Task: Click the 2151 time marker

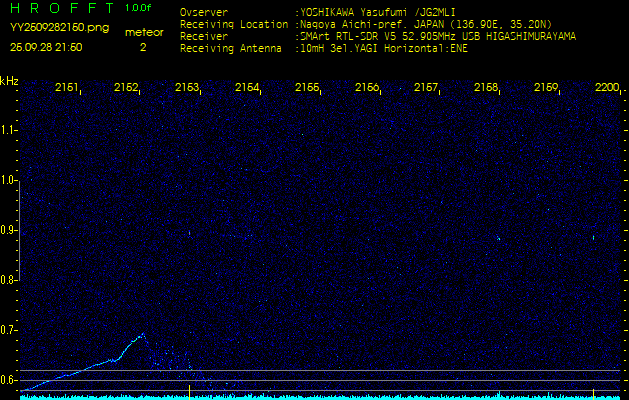Action: click(x=67, y=88)
